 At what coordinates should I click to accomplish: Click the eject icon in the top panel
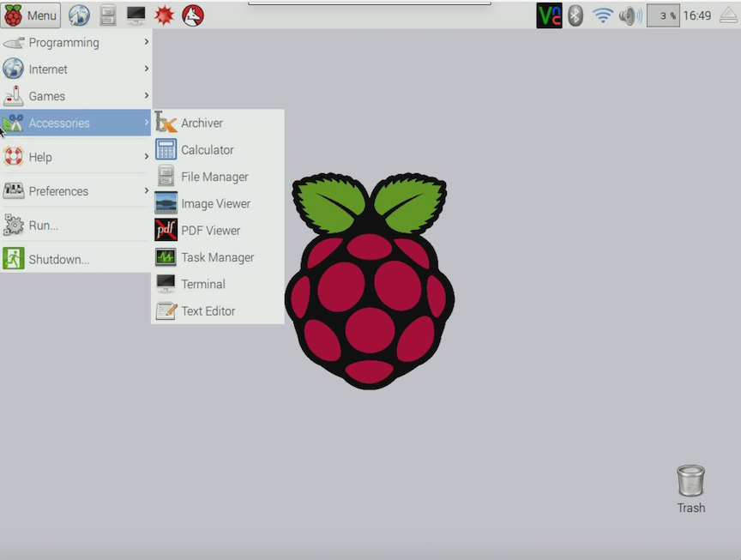click(x=727, y=15)
